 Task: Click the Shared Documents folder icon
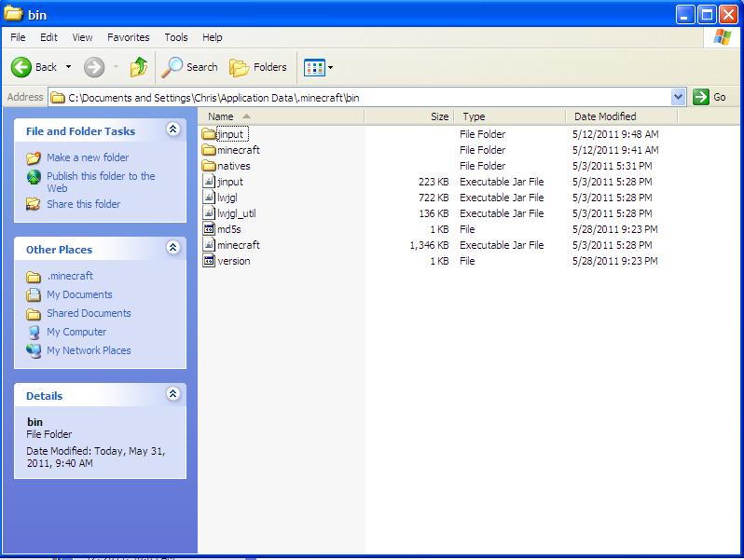34,314
